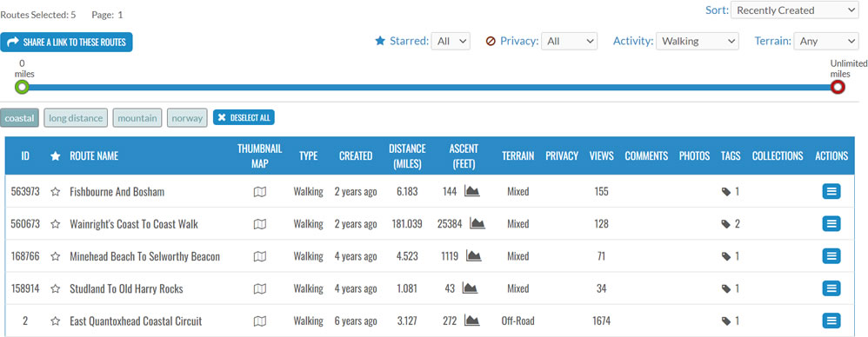Viewport: 868px width, 337px height.
Task: Click tag icon in Wainright's Coast To Coast row
Action: pyautogui.click(x=725, y=224)
